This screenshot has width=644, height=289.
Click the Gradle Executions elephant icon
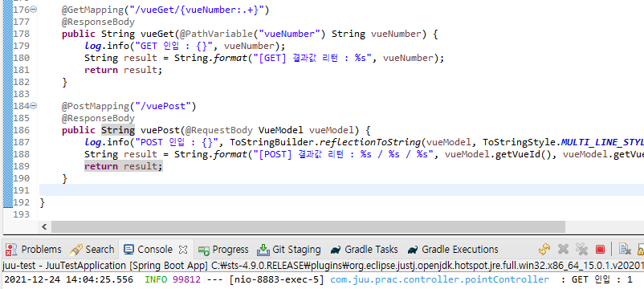tap(414, 250)
